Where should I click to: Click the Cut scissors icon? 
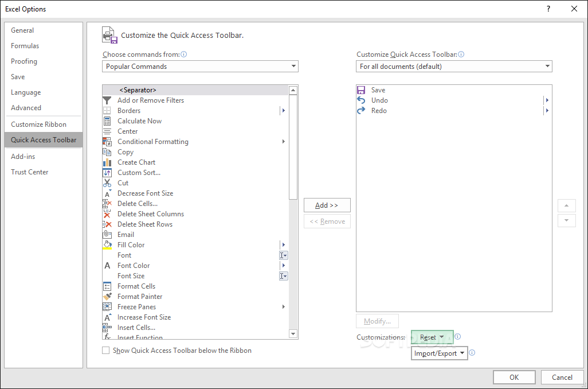click(x=107, y=183)
